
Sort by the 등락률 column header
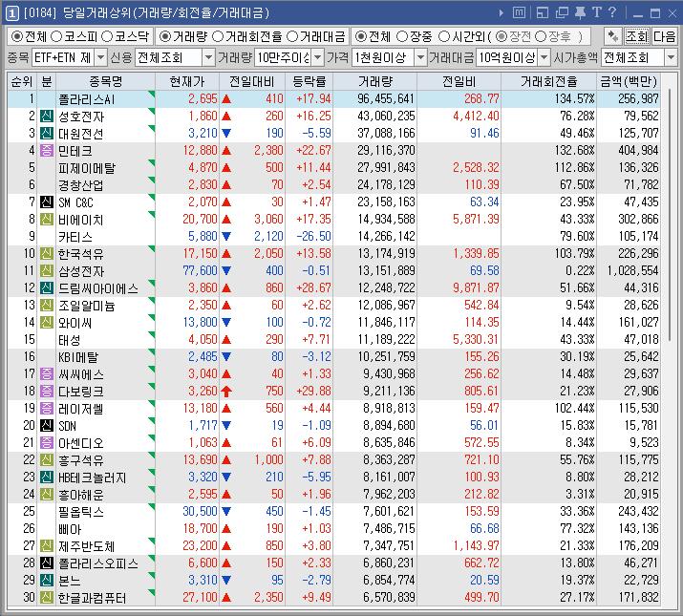tap(309, 81)
